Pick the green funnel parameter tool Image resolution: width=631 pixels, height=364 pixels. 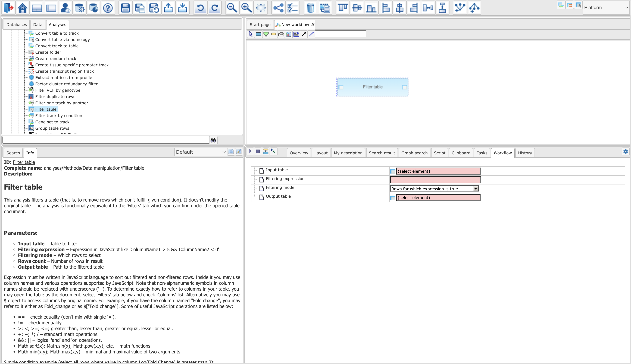click(266, 34)
